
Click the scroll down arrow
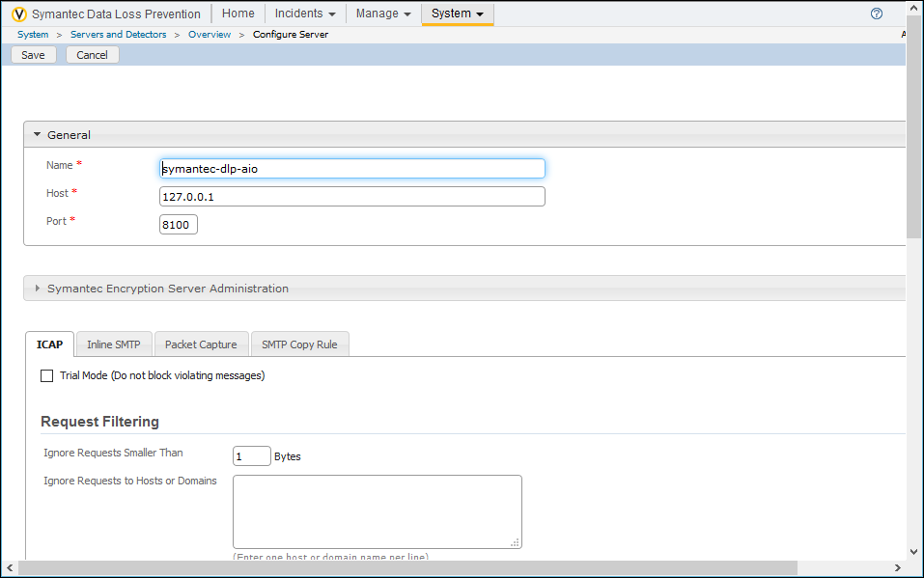[x=914, y=552]
